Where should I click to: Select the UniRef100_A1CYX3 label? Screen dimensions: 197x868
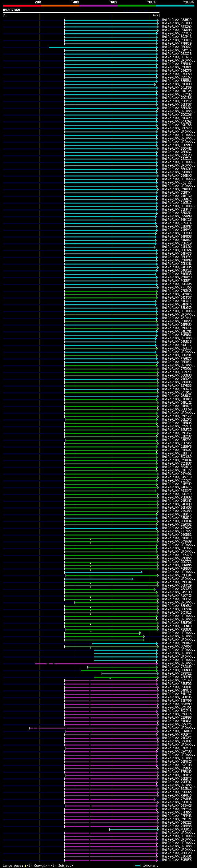click(177, 595)
